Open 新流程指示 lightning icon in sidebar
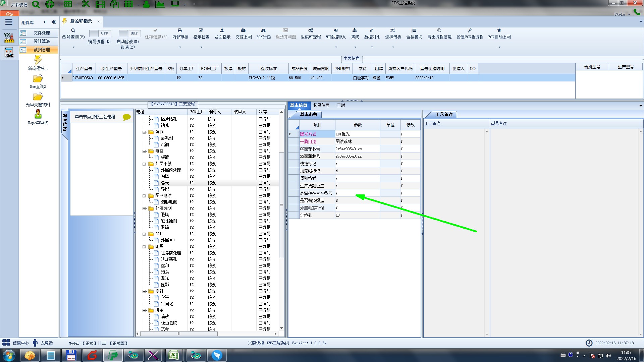The height and width of the screenshot is (362, 644). point(38,60)
